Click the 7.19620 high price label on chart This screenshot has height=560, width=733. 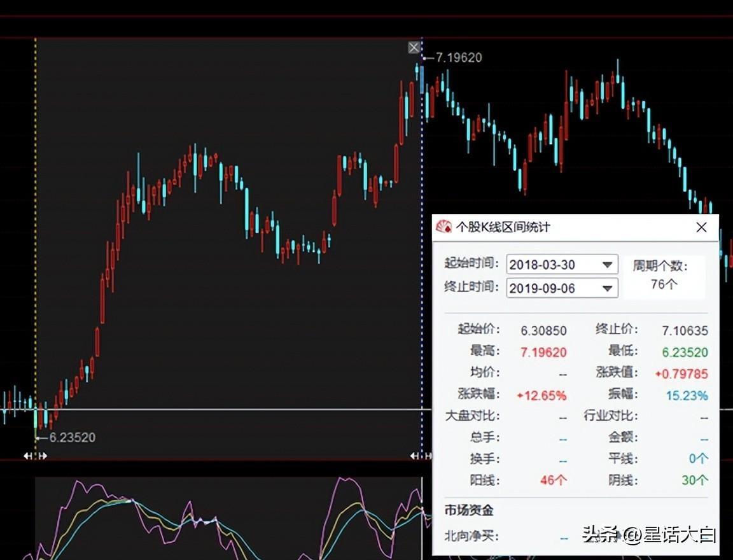tap(459, 57)
